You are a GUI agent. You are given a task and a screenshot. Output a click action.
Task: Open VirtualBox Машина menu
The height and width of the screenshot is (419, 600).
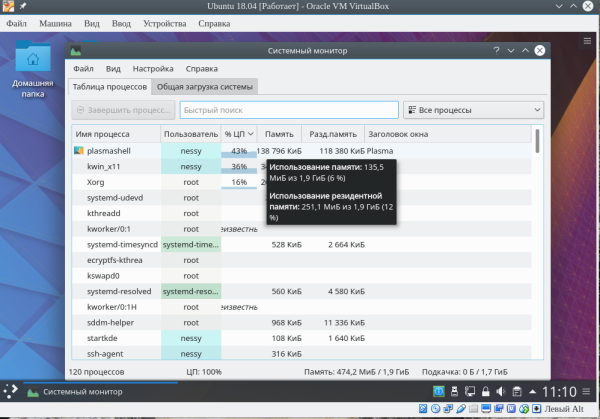(x=55, y=24)
